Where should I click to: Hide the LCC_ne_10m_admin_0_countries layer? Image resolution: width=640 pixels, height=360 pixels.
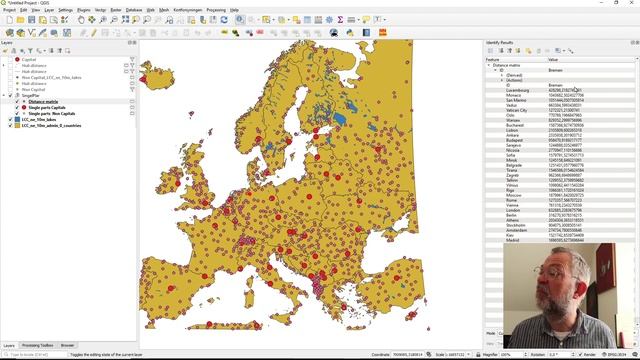pyautogui.click(x=11, y=126)
